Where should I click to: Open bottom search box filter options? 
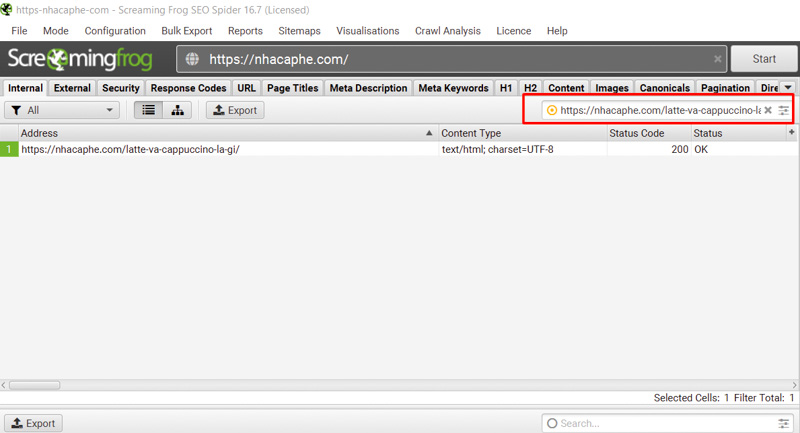point(784,423)
